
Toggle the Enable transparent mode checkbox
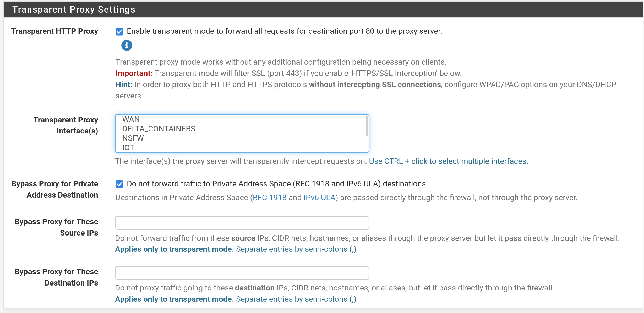click(119, 31)
